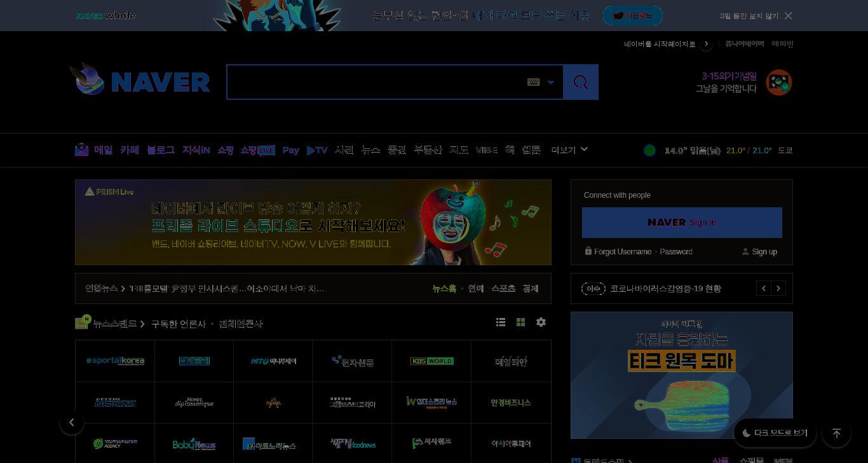Click the 도쿄 weather location
This screenshot has height=463, width=868.
pos(785,150)
